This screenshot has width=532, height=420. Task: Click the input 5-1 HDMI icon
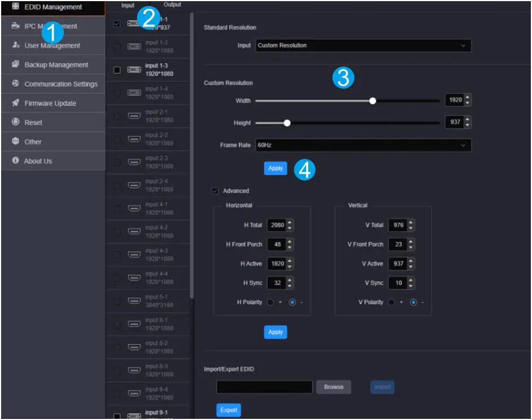pyautogui.click(x=134, y=301)
